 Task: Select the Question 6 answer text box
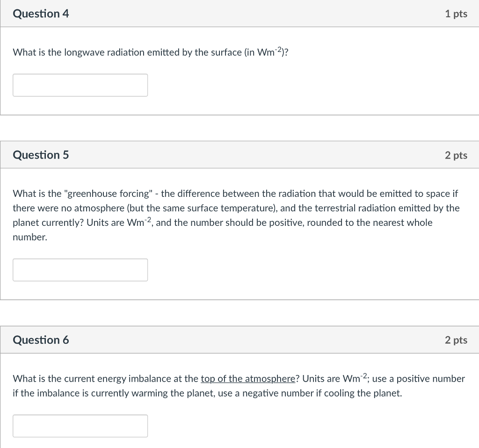tap(80, 426)
